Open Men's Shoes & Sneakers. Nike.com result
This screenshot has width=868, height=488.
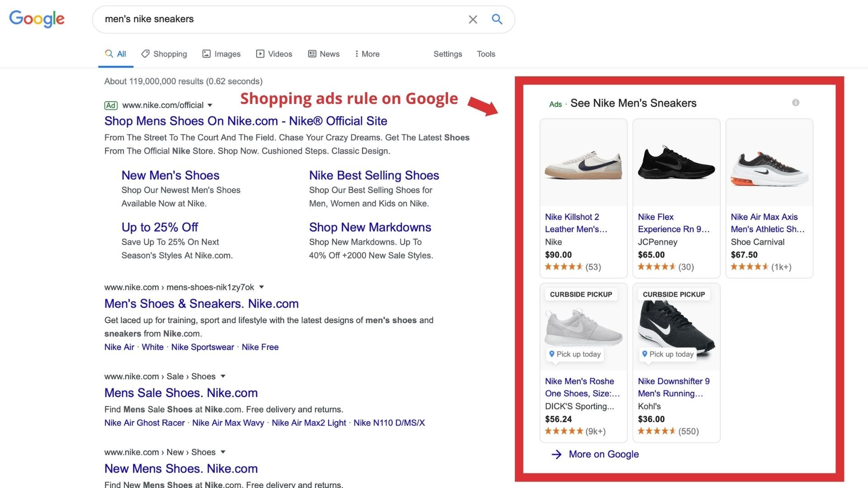[x=202, y=304]
